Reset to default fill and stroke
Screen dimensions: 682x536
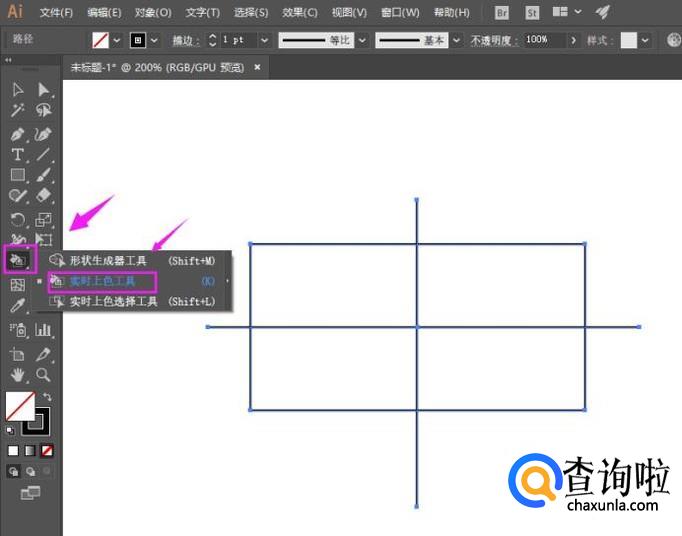coord(10,430)
